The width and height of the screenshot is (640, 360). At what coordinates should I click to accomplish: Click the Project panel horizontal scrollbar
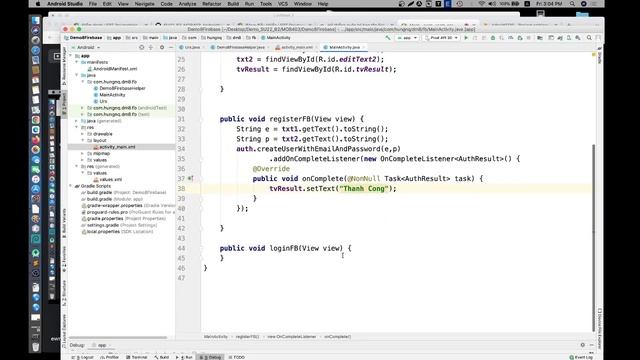point(118,338)
